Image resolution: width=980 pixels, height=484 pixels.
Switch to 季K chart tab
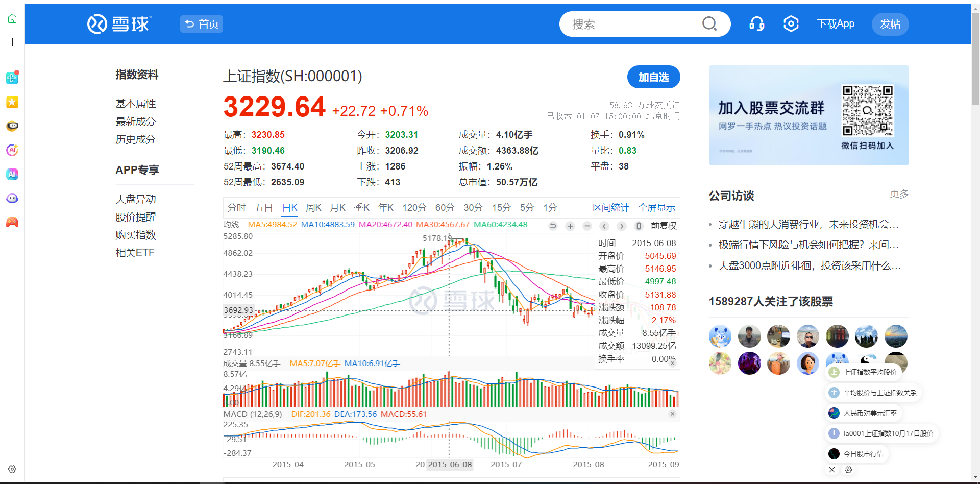point(362,208)
